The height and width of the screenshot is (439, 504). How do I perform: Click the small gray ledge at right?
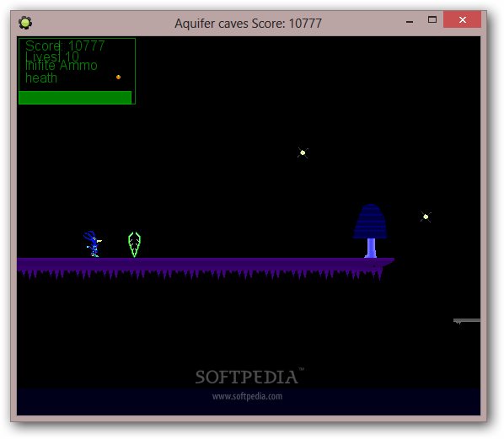[467, 321]
